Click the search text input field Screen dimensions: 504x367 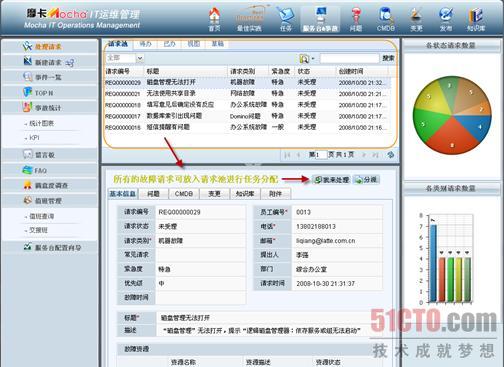349,59
